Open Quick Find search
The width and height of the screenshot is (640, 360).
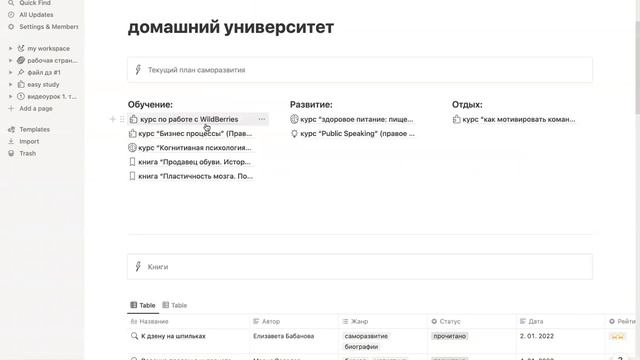click(35, 3)
